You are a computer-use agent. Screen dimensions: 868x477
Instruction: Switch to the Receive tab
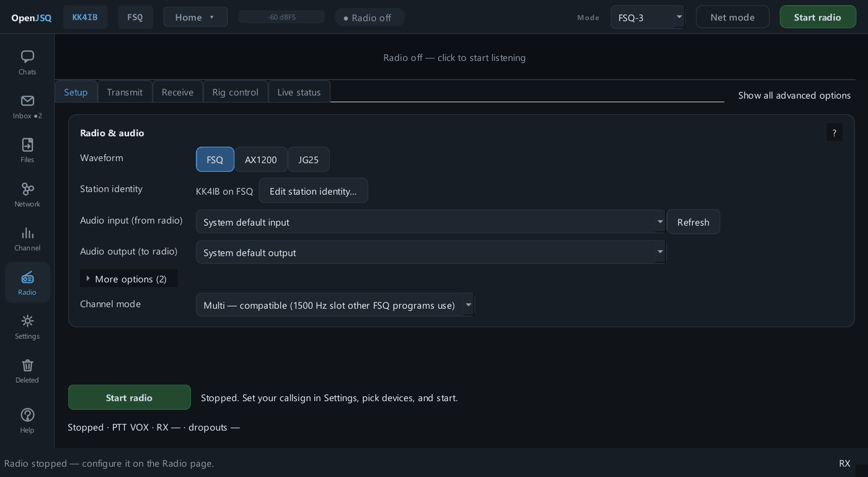pos(178,92)
